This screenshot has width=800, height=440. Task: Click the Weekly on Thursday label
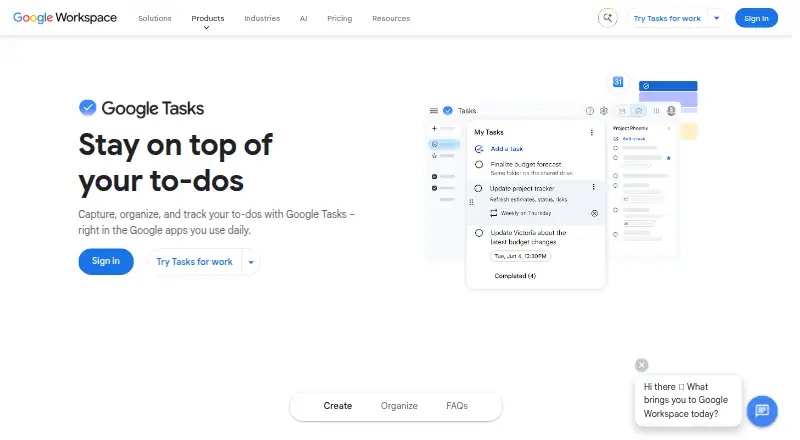[526, 213]
